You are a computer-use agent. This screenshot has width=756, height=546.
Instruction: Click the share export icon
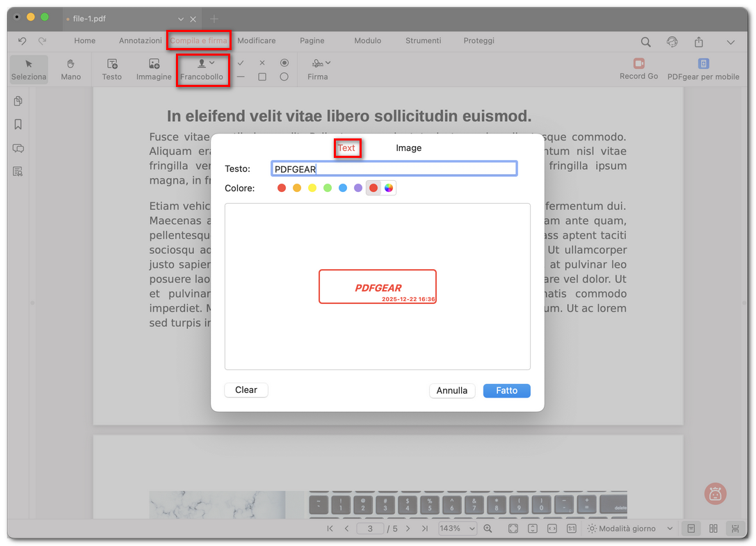(699, 42)
